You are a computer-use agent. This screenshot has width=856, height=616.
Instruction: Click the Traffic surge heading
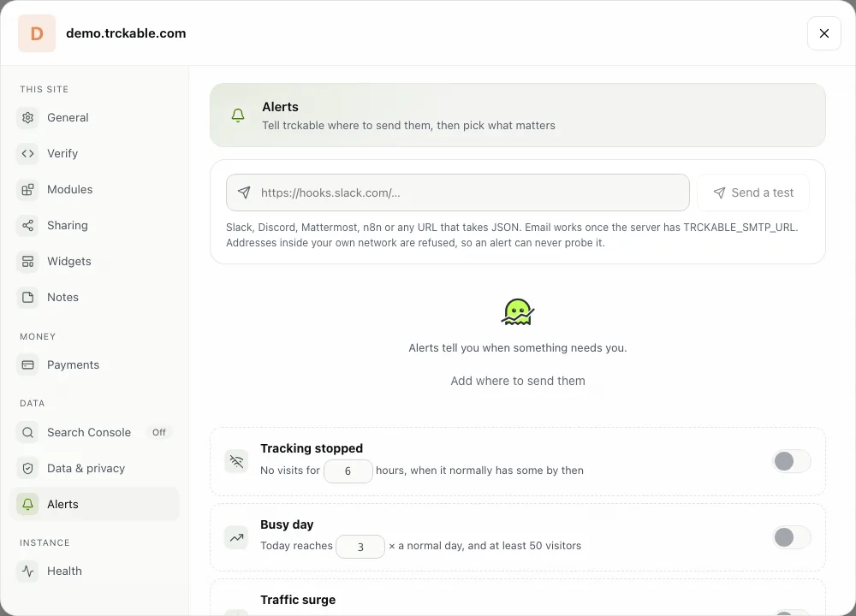(298, 600)
